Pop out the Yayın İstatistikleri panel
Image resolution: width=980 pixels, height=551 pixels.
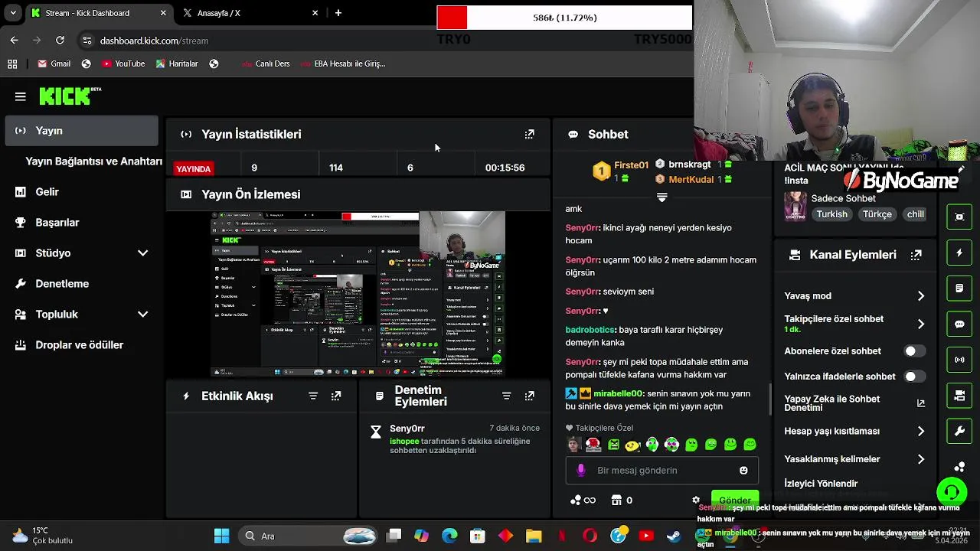(529, 134)
